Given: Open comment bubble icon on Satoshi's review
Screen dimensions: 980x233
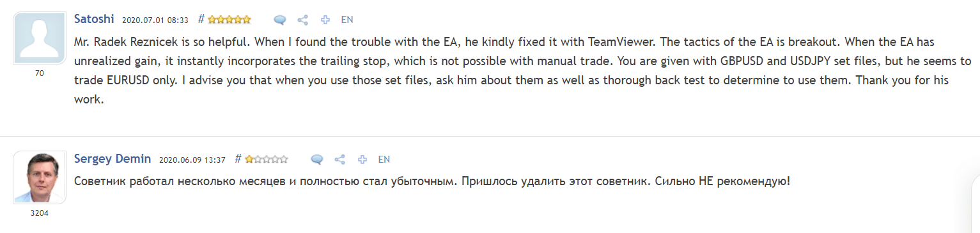Looking at the screenshot, I should (279, 20).
